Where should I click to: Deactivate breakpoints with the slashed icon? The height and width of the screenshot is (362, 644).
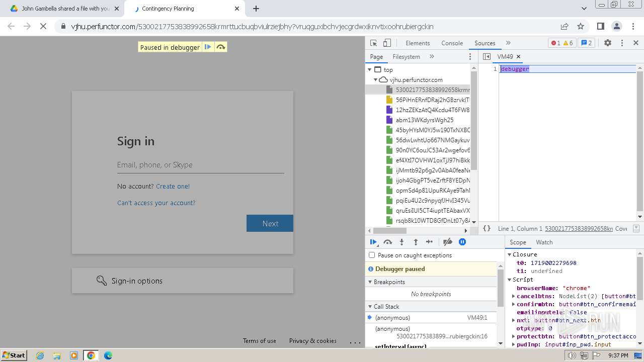tap(448, 242)
